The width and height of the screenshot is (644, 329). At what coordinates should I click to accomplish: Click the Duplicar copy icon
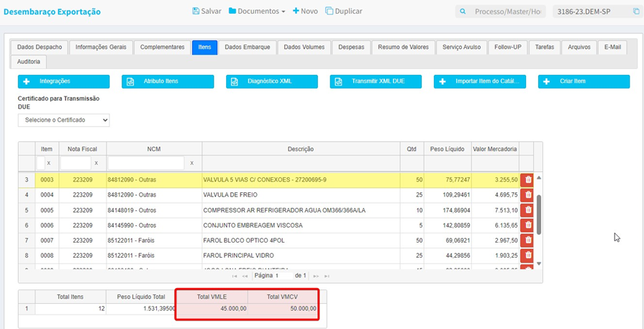329,11
